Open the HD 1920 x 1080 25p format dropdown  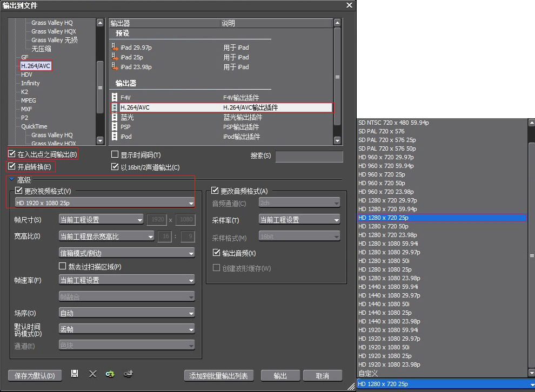point(105,203)
